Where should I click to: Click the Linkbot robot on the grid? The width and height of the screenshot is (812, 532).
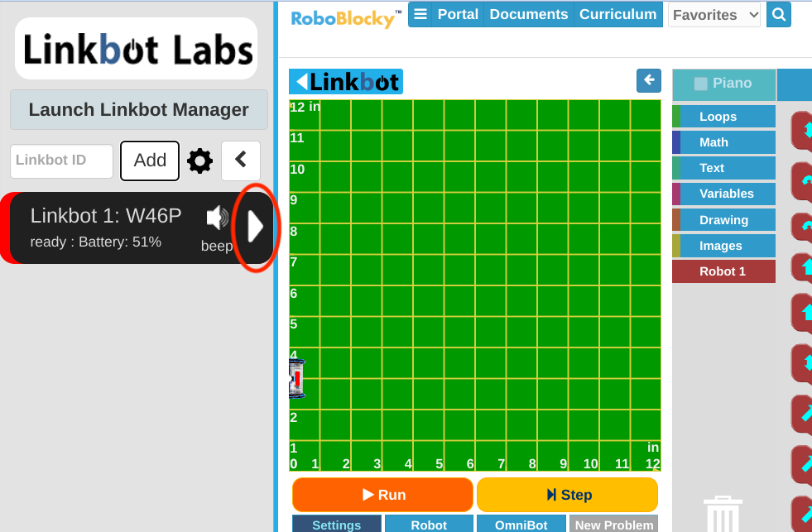click(x=296, y=378)
